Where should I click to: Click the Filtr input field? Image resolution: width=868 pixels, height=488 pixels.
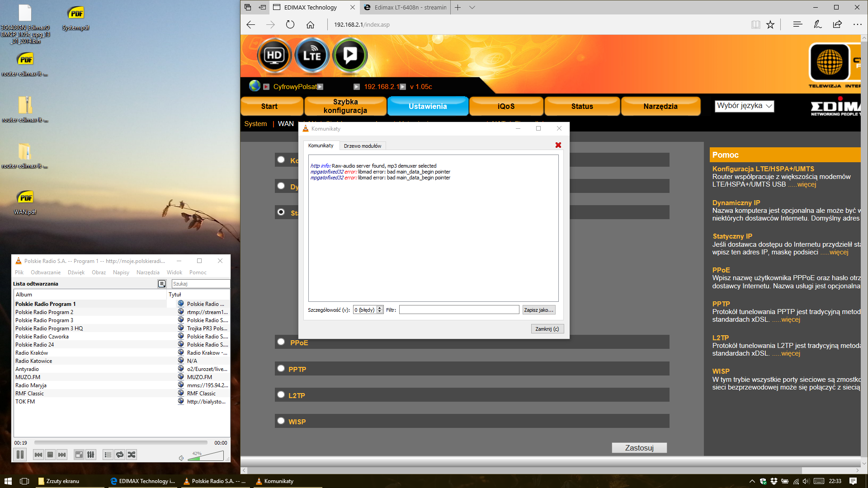(459, 310)
